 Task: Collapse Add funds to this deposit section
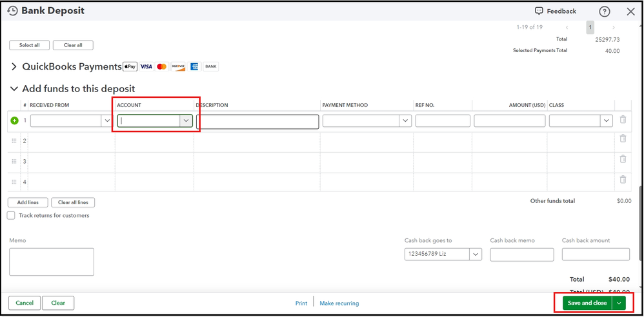click(x=14, y=88)
